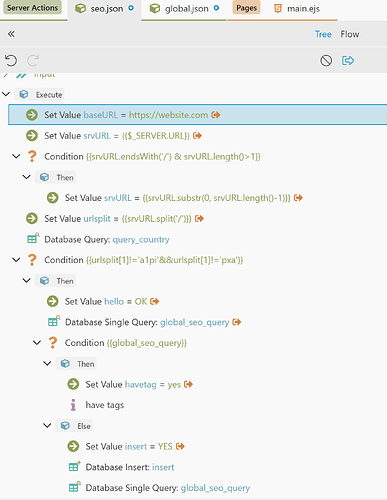Click output icon after srvURL.substr expression
Viewport: 387px width, 500px height.
point(298,198)
